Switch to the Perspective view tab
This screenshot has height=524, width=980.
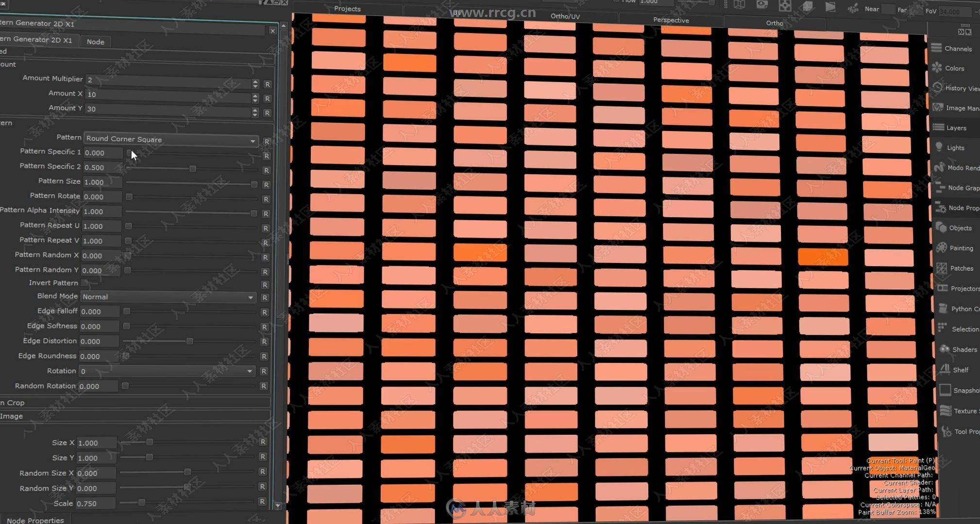(x=671, y=20)
